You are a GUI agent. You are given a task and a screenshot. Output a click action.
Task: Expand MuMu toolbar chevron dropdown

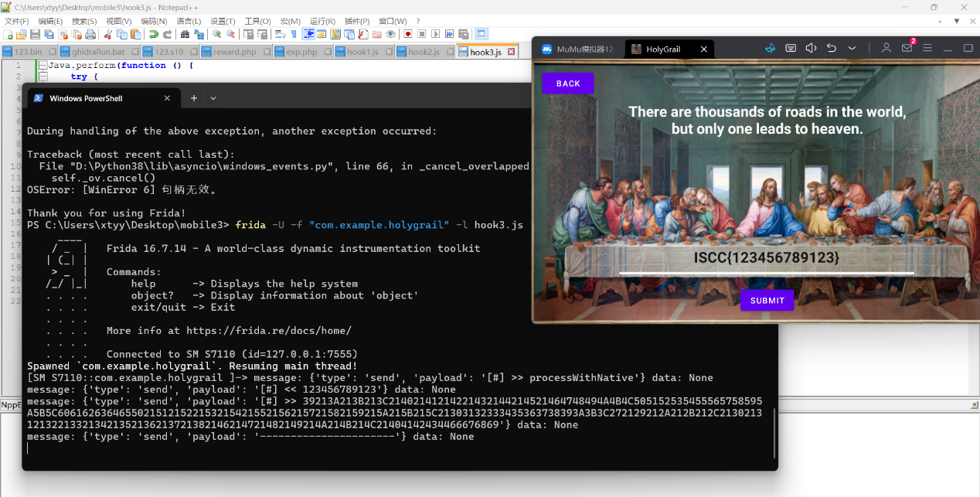852,48
